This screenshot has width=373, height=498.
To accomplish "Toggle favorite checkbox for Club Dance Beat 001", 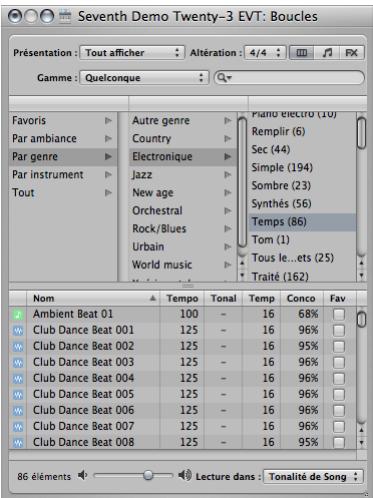I will 339,330.
